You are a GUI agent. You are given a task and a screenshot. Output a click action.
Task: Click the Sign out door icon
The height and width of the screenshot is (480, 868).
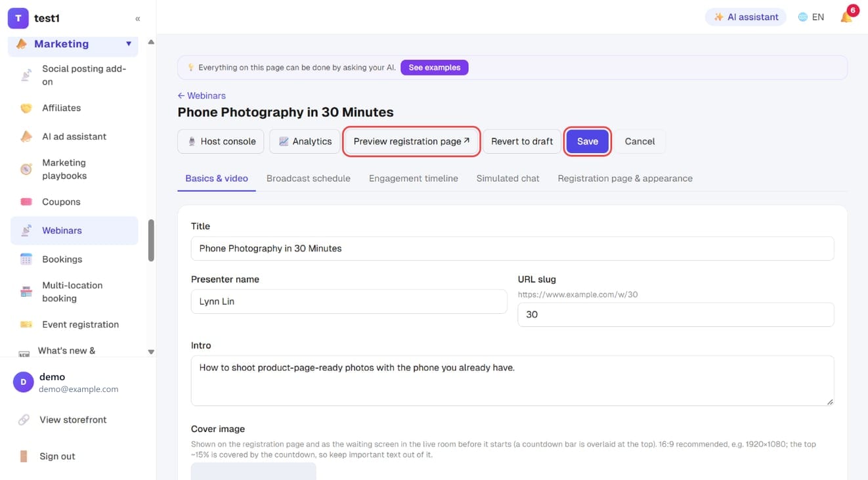pyautogui.click(x=24, y=456)
